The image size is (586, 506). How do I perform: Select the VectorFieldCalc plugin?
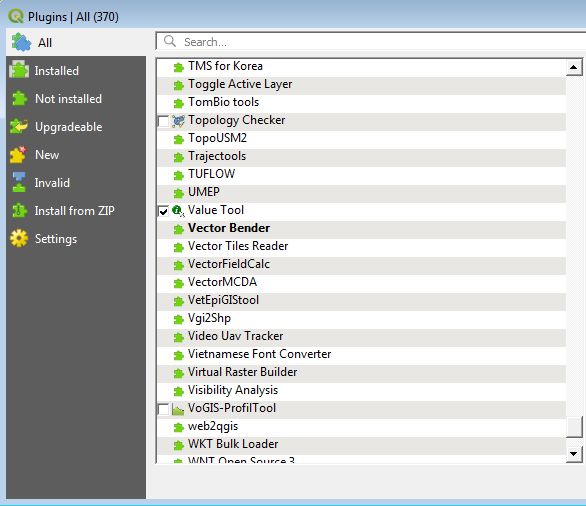pyautogui.click(x=361, y=265)
